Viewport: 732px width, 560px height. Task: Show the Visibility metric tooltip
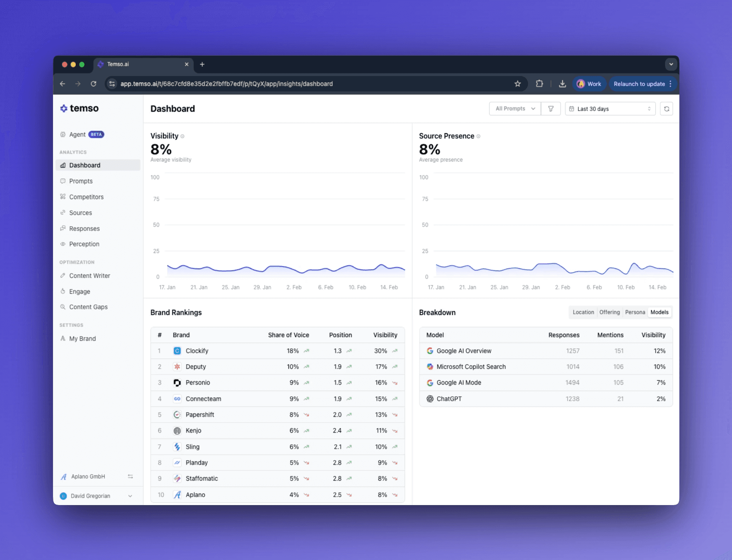click(182, 136)
